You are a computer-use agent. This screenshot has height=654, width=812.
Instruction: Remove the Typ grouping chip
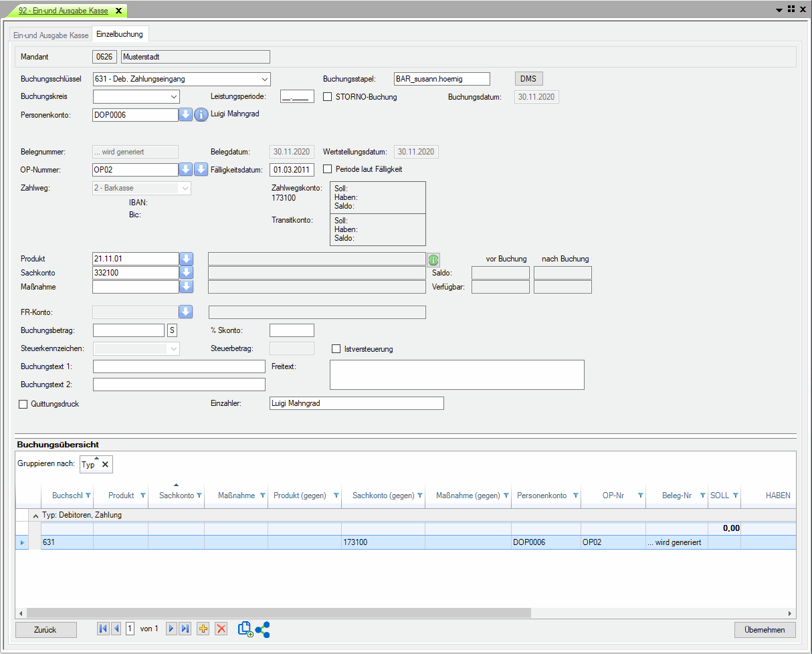(x=105, y=465)
